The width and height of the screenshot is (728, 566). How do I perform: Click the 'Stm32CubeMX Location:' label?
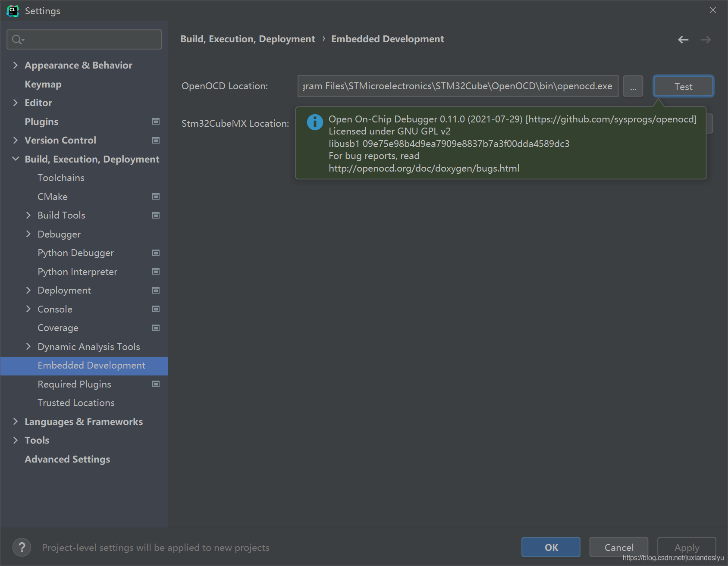[x=235, y=124]
